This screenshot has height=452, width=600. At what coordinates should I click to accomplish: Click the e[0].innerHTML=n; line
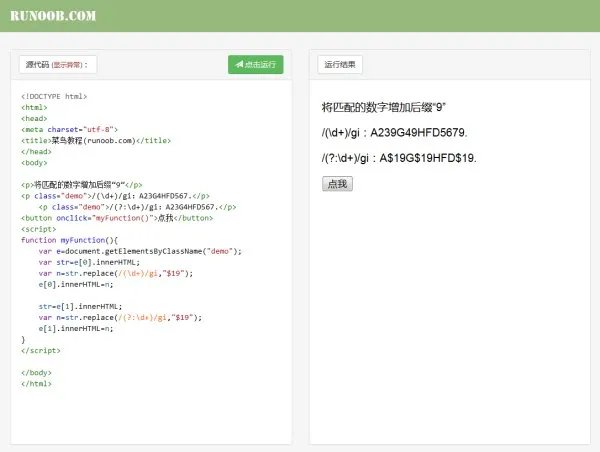pos(76,284)
